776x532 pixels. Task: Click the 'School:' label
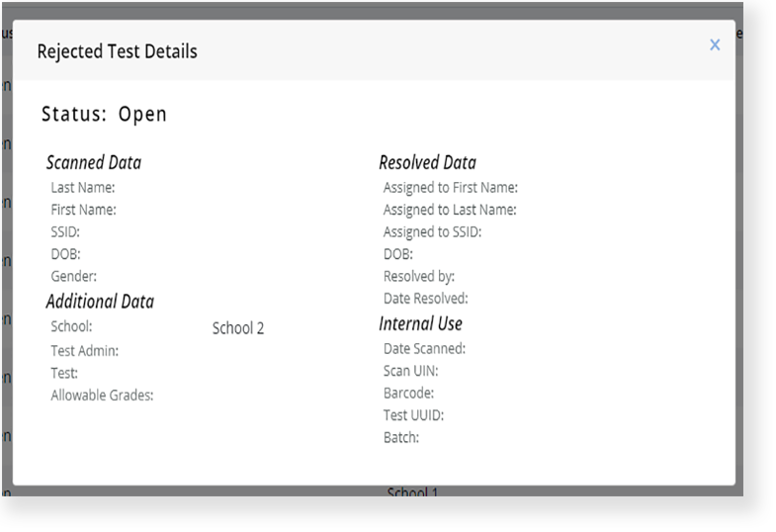pyautogui.click(x=71, y=326)
